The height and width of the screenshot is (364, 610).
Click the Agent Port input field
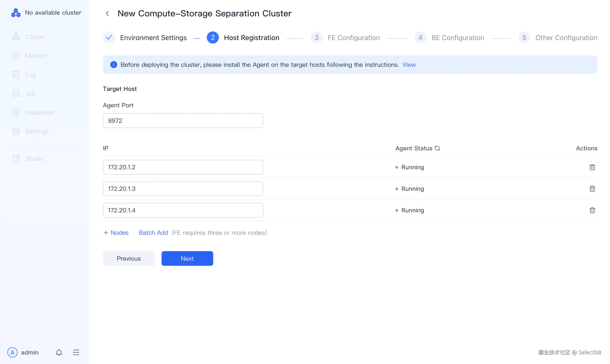(x=183, y=121)
